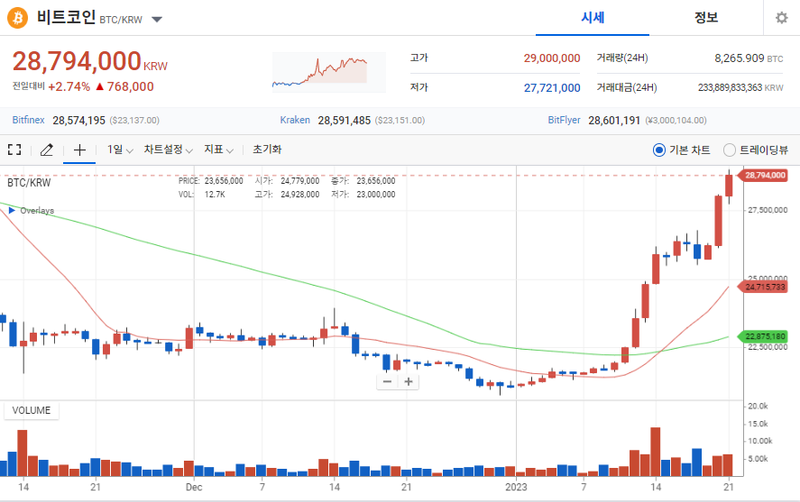800x502 pixels.
Task: Open the 정보 tab
Action: click(x=706, y=18)
